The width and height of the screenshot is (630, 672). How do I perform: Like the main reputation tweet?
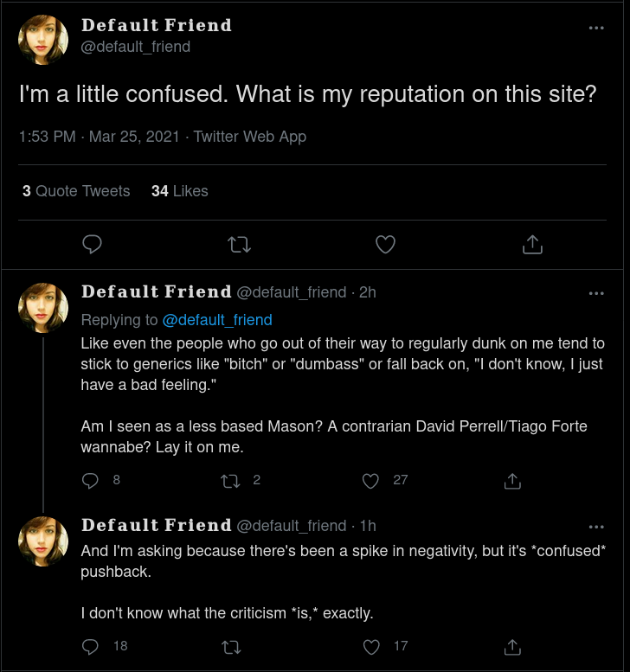click(x=386, y=245)
